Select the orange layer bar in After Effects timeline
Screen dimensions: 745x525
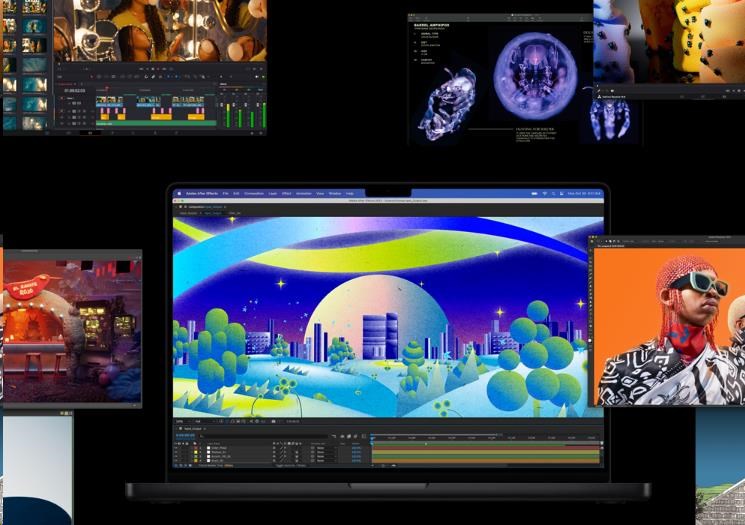tap(486, 461)
